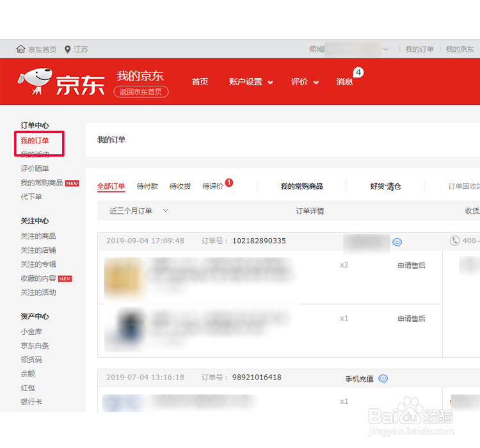
Task: Open the chat icon next to 手机充值
Action: tap(383, 379)
